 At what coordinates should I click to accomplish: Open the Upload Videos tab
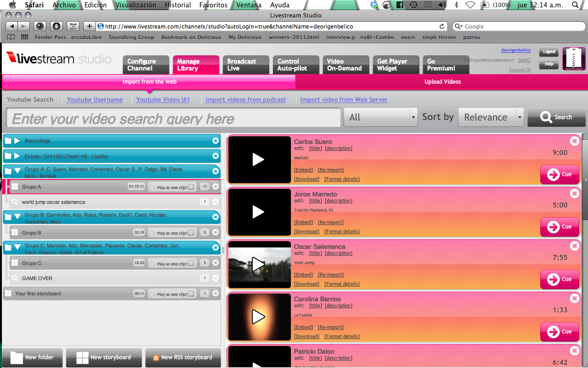[x=442, y=82]
